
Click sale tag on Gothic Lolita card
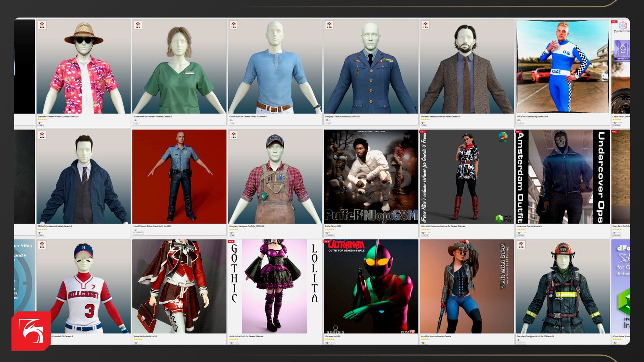tap(231, 241)
